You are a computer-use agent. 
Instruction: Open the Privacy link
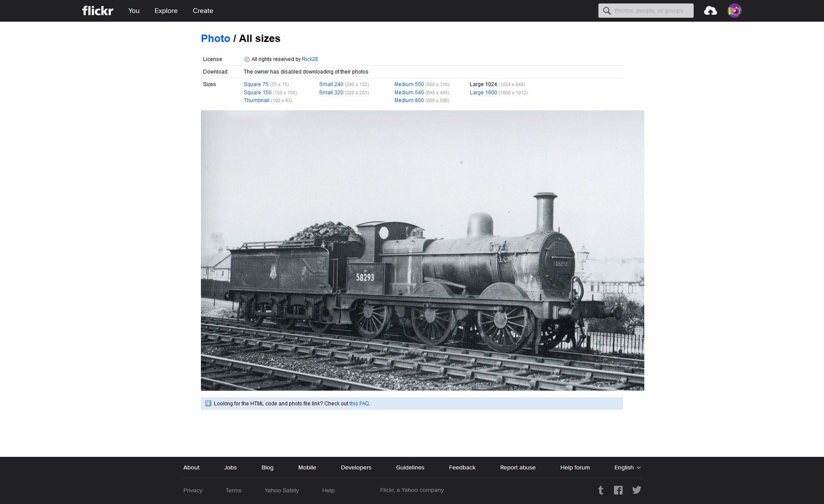[x=193, y=491]
